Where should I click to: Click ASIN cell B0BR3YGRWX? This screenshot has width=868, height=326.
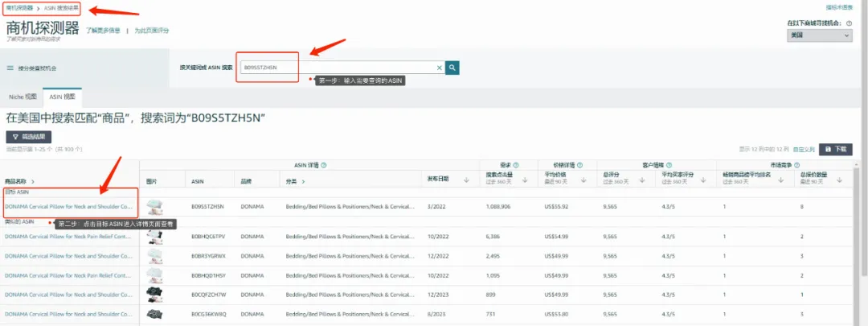pos(209,256)
